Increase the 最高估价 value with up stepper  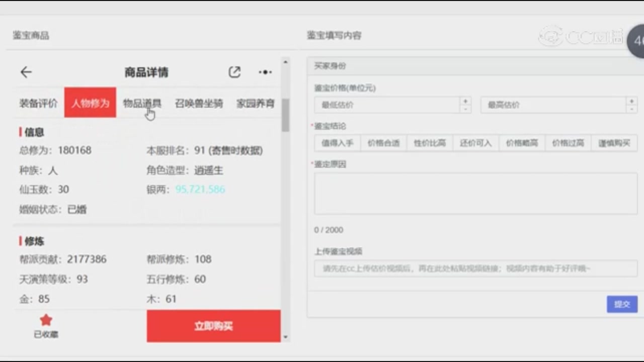[631, 101]
